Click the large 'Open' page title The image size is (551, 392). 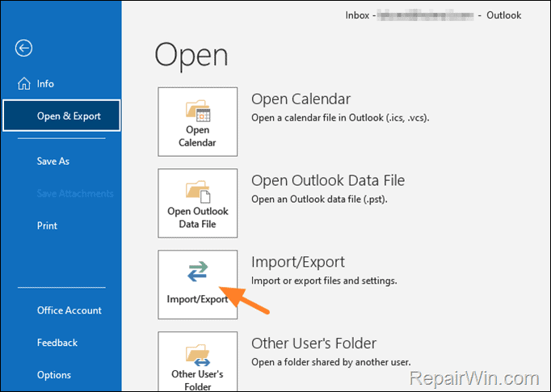191,56
